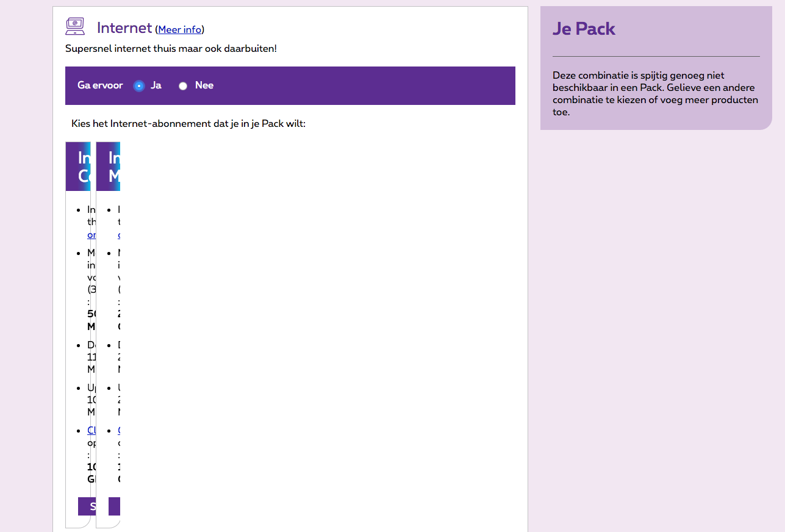
Task: Click the 'Nee' option label text
Action: tap(204, 85)
